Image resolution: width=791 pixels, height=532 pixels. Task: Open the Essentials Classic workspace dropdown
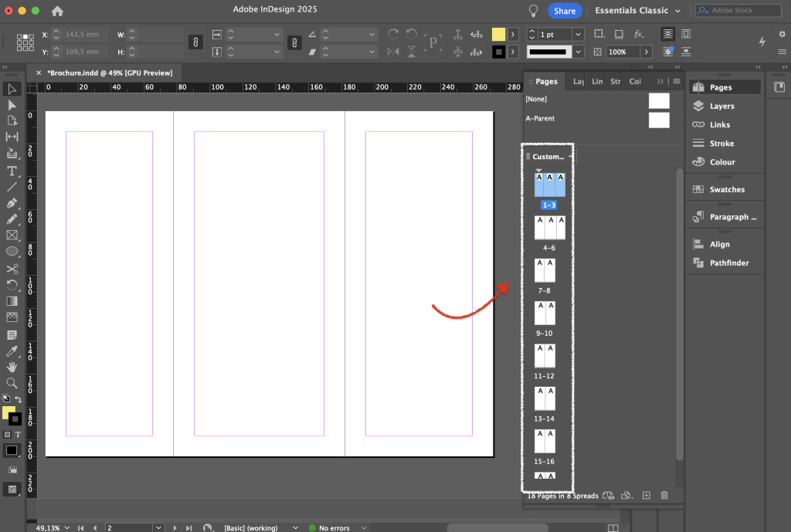point(637,10)
